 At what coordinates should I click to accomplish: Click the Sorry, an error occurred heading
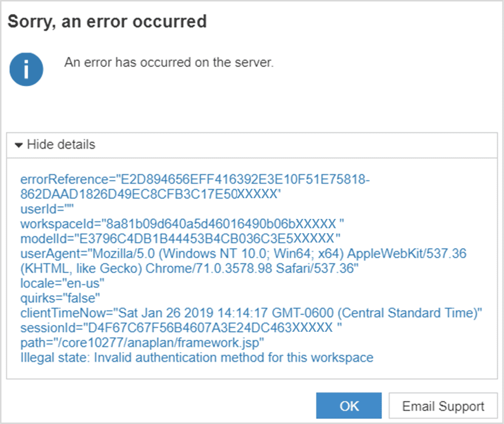[x=107, y=21]
